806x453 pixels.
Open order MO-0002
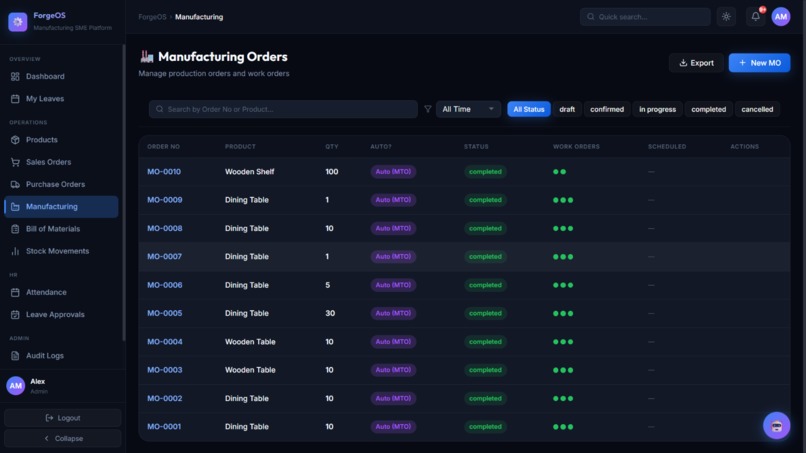(x=164, y=398)
